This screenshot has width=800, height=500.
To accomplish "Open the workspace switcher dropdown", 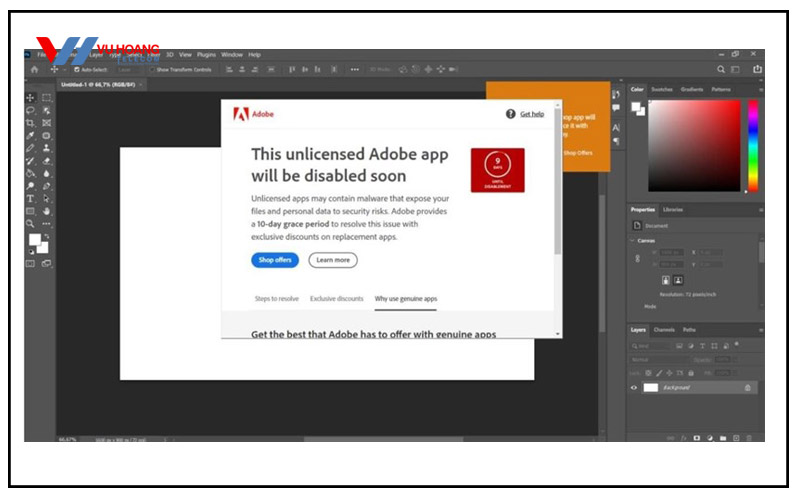I will 735,69.
